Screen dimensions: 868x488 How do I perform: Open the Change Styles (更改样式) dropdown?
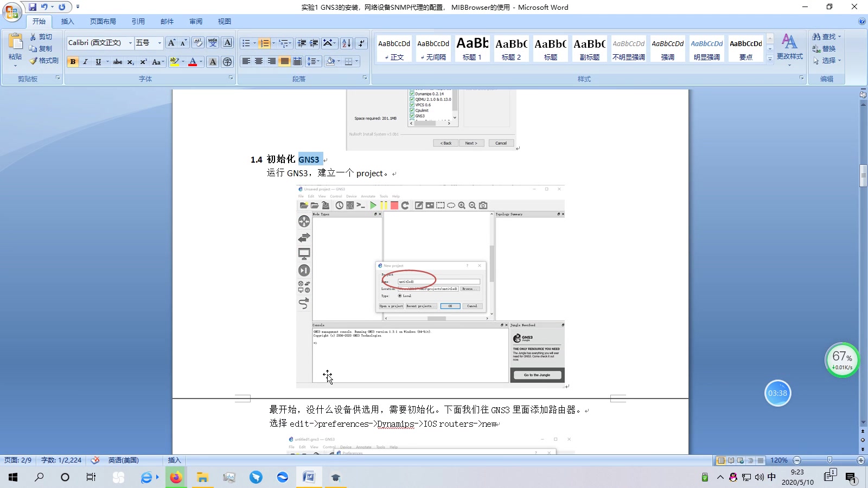coord(789,49)
